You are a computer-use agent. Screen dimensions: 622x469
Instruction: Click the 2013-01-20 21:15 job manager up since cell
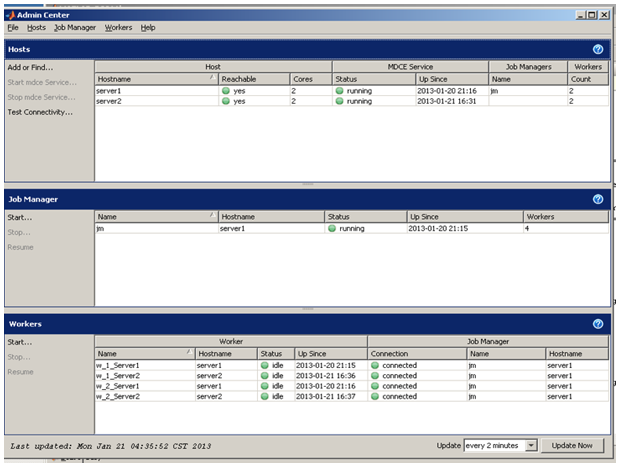click(465, 228)
